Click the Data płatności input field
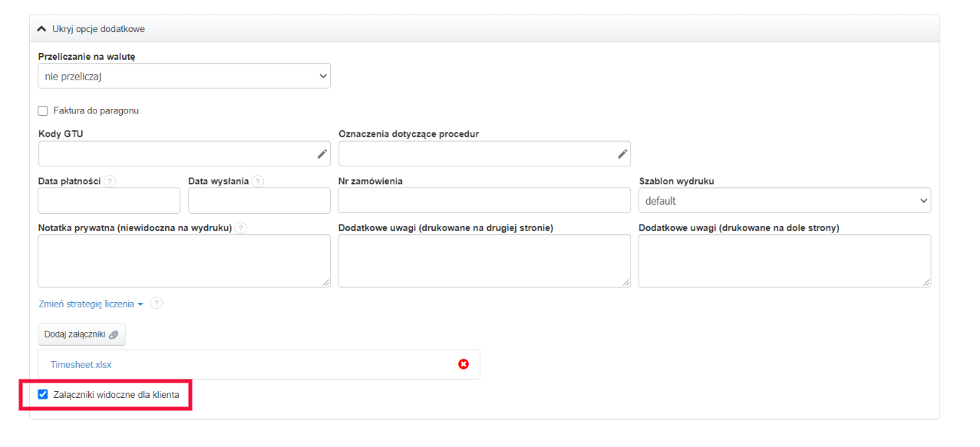Image resolution: width=980 pixels, height=447 pixels. 109,201
